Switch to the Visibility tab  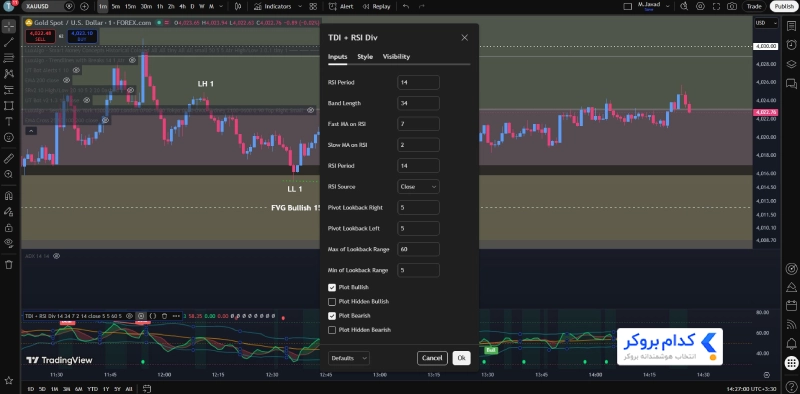[x=396, y=57]
